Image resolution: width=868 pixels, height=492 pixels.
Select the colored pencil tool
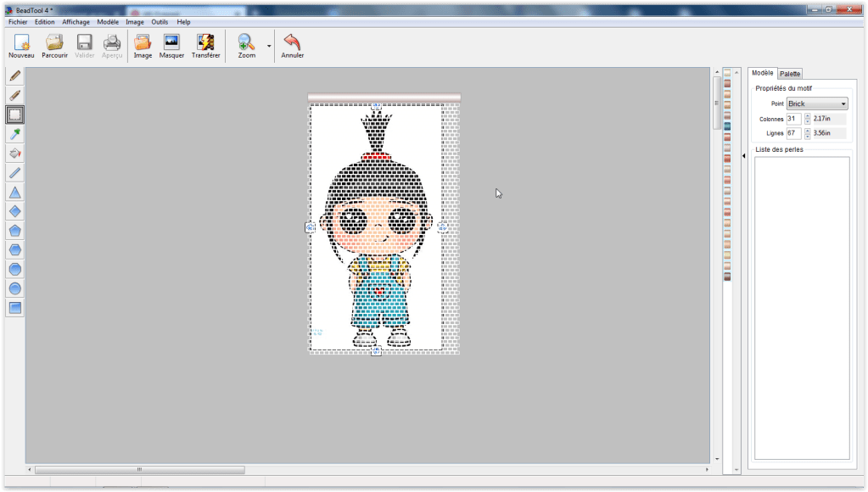(x=14, y=95)
